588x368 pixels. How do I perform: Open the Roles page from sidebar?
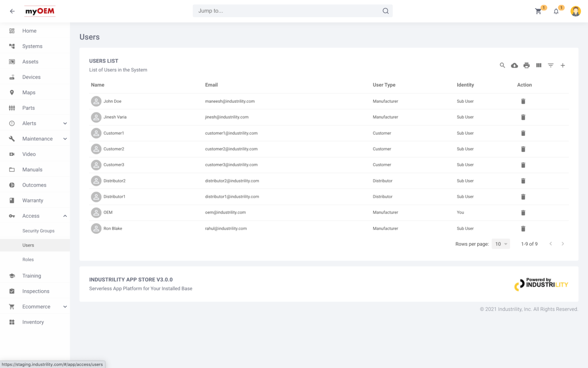coord(28,260)
